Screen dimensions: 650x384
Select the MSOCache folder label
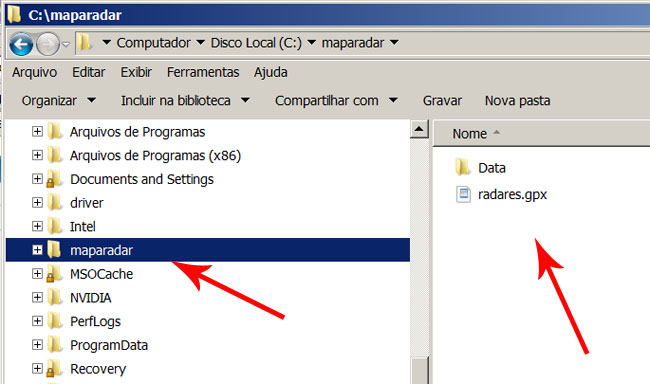click(102, 274)
